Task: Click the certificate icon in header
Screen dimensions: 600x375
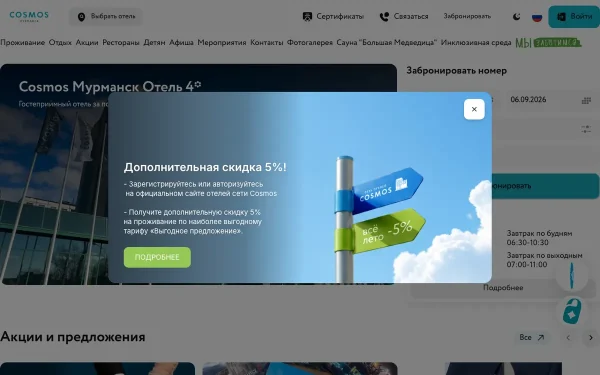Action: [307, 16]
